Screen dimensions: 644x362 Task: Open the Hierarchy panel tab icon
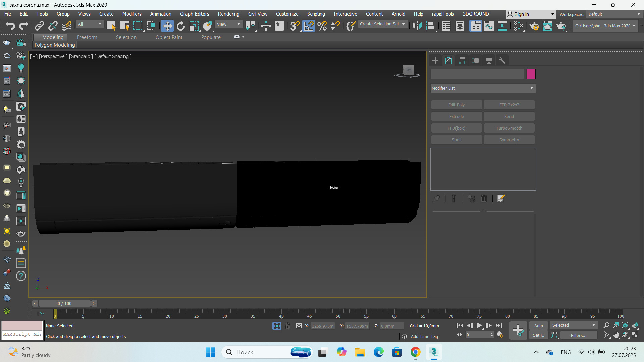[462, 60]
